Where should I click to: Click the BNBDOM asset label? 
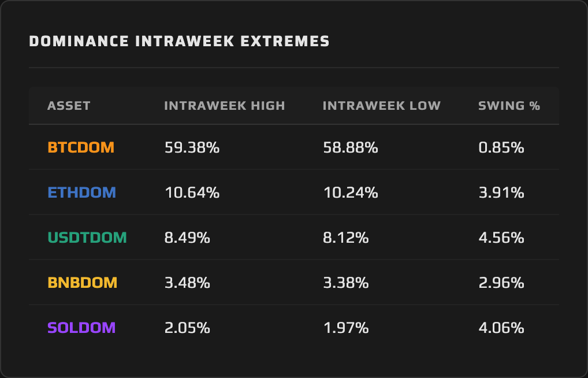(x=83, y=282)
